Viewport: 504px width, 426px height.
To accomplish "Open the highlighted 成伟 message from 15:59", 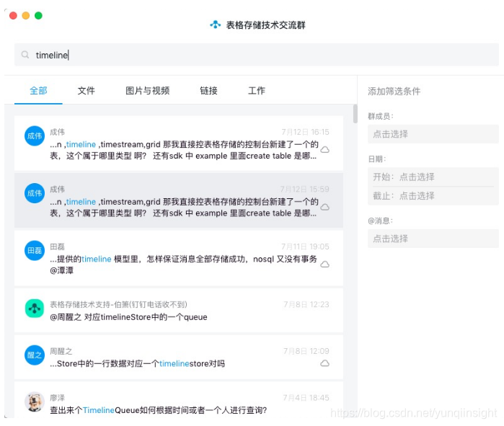I will coord(179,200).
